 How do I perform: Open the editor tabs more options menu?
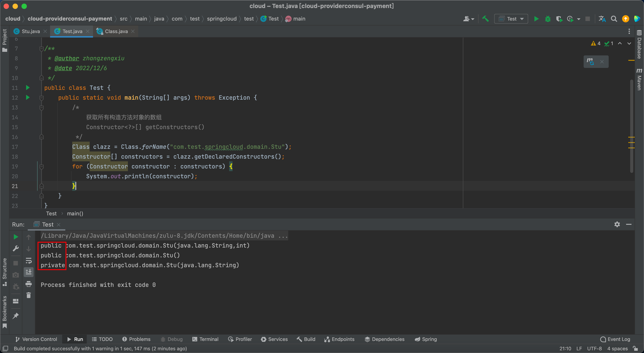click(x=629, y=31)
